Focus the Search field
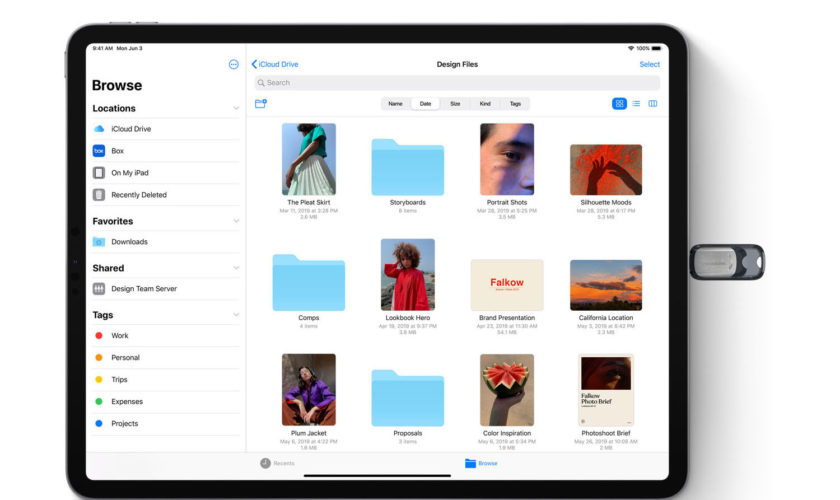This screenshot has height=500, width=840. pyautogui.click(x=457, y=83)
